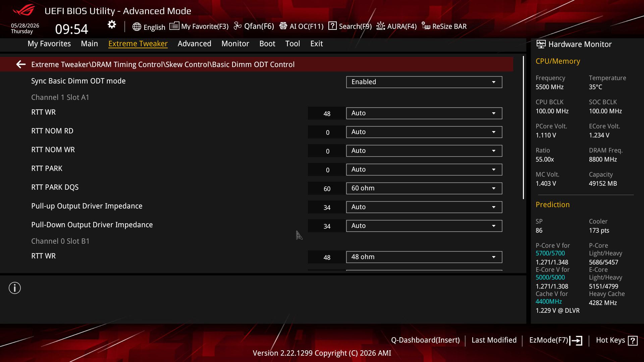Click the 09:54 clock display
The width and height of the screenshot is (644, 362).
tap(71, 29)
